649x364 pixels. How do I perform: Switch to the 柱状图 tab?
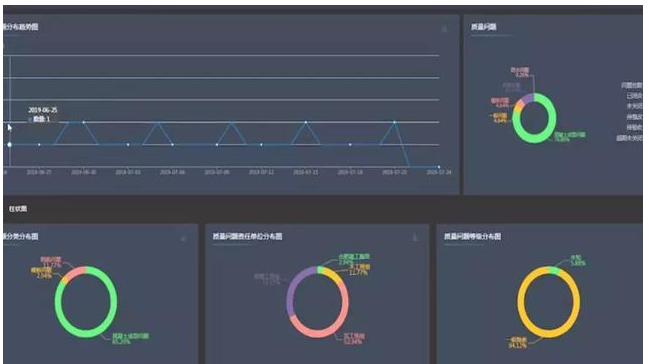[x=18, y=209]
